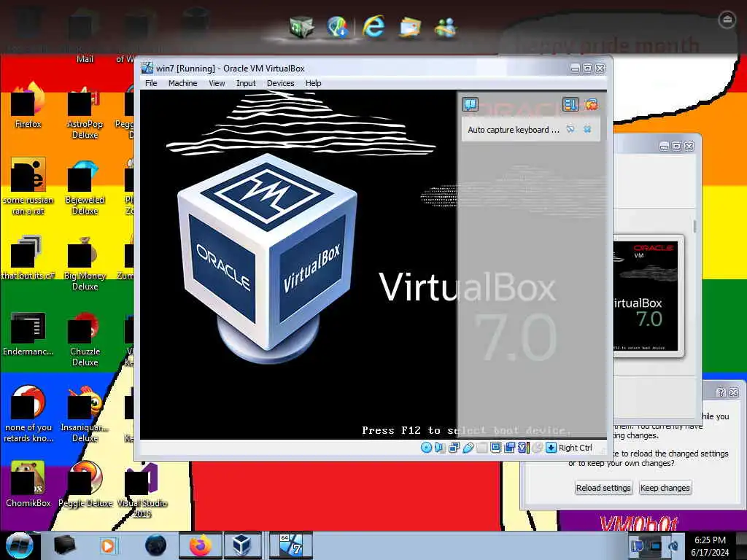Viewport: 747px width, 560px height.
Task: Click the notification center speech-bubble icon
Action: tap(471, 104)
